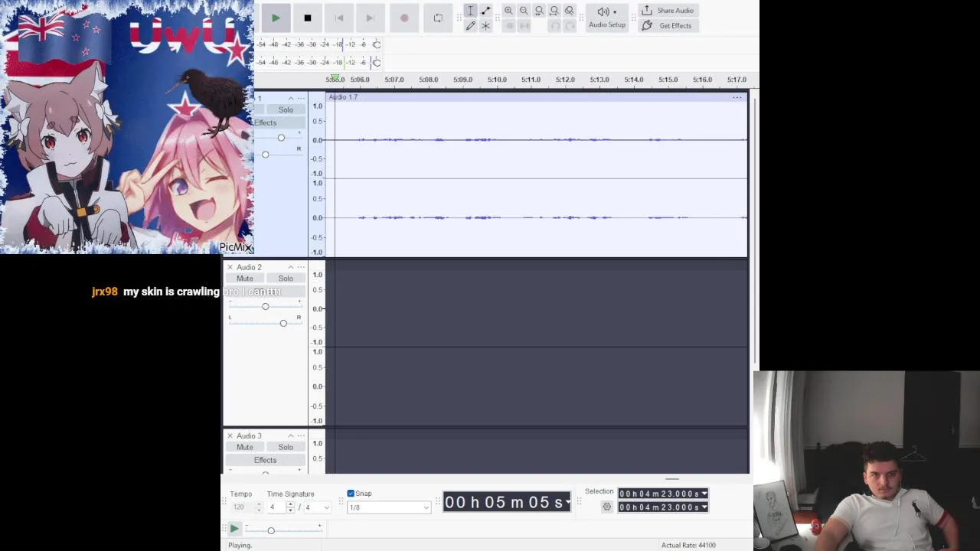The width and height of the screenshot is (980, 551).
Task: Click the Undo arrow icon
Action: pyautogui.click(x=555, y=25)
